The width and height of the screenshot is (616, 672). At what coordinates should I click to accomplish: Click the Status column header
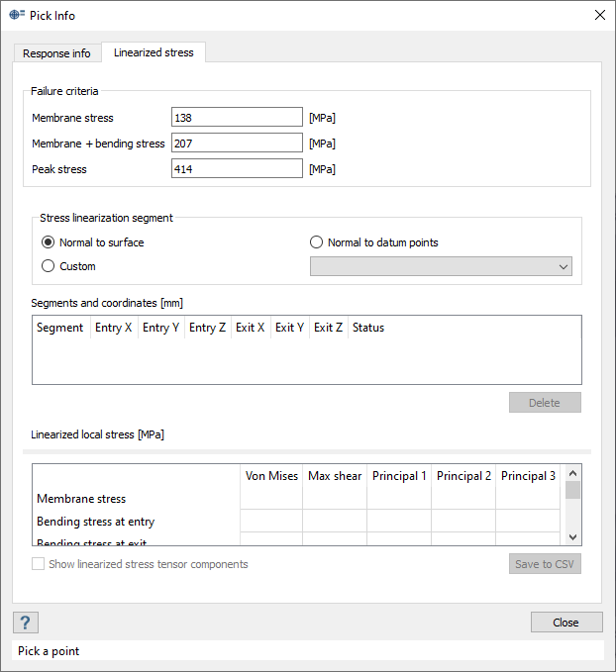(x=368, y=328)
